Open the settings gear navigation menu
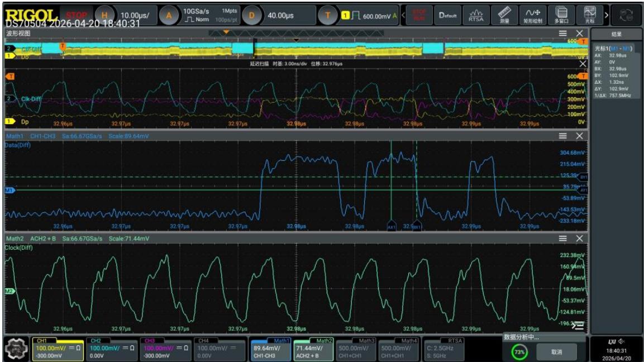Image resolution: width=644 pixels, height=362 pixels. pyautogui.click(x=16, y=349)
